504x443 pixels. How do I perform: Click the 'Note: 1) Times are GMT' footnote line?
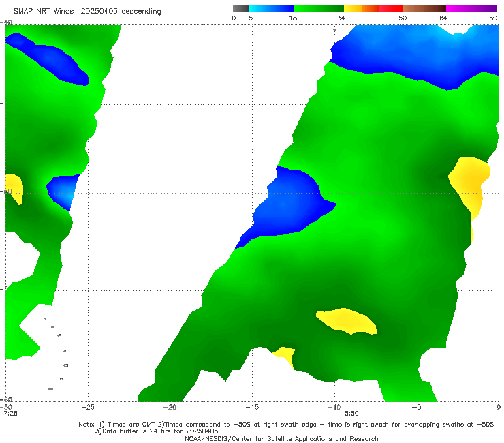286,425
